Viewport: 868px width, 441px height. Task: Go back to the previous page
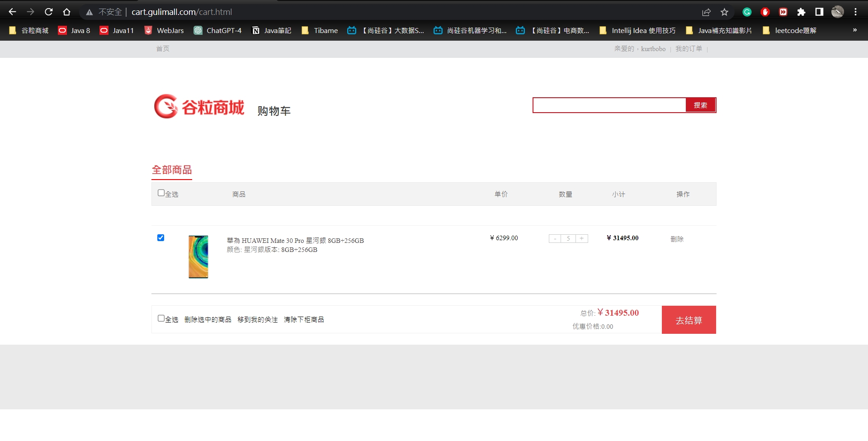click(x=12, y=12)
